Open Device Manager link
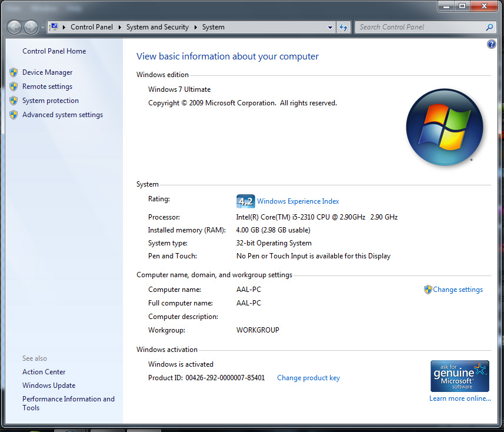The image size is (504, 432). click(47, 72)
